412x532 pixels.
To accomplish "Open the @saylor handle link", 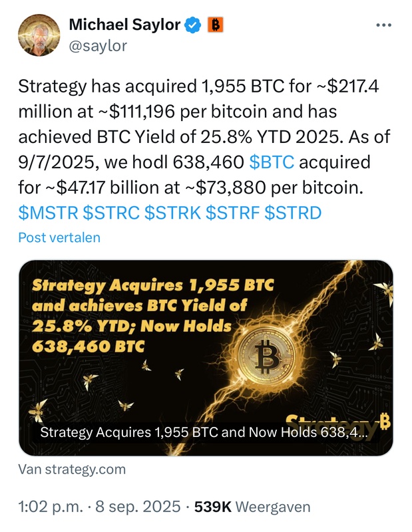I will (98, 45).
